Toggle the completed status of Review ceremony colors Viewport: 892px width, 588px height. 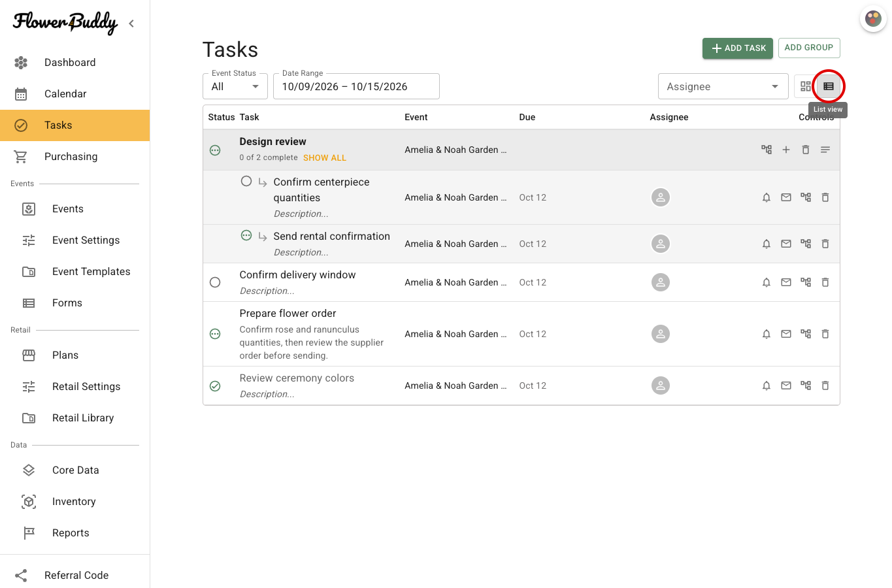[215, 386]
